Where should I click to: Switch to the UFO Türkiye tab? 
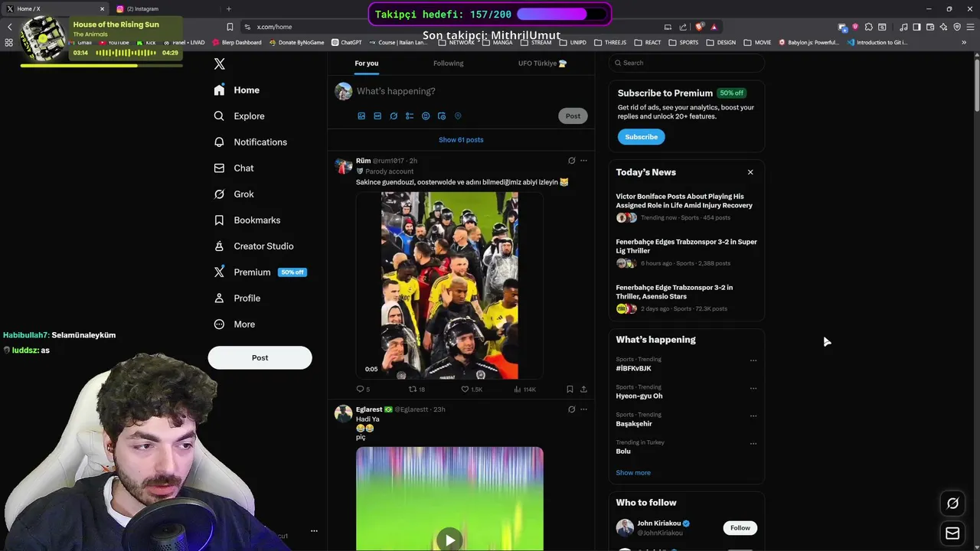542,64
